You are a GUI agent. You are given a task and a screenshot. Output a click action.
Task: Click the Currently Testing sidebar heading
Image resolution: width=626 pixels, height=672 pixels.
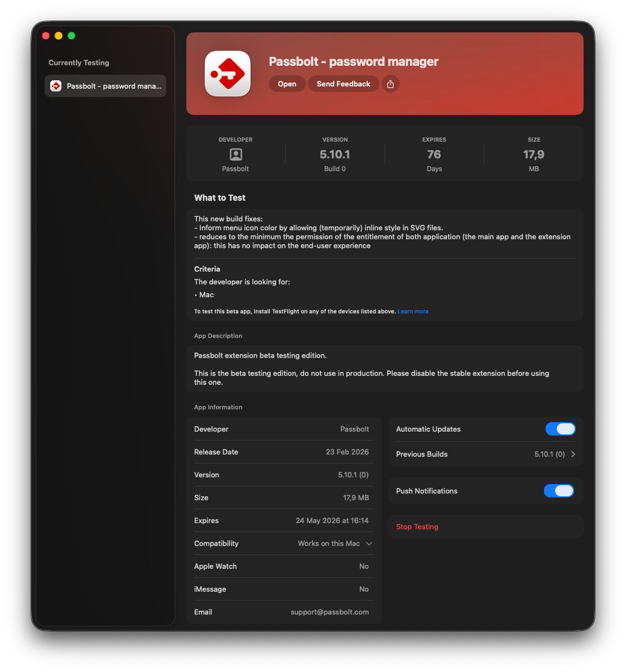click(79, 62)
